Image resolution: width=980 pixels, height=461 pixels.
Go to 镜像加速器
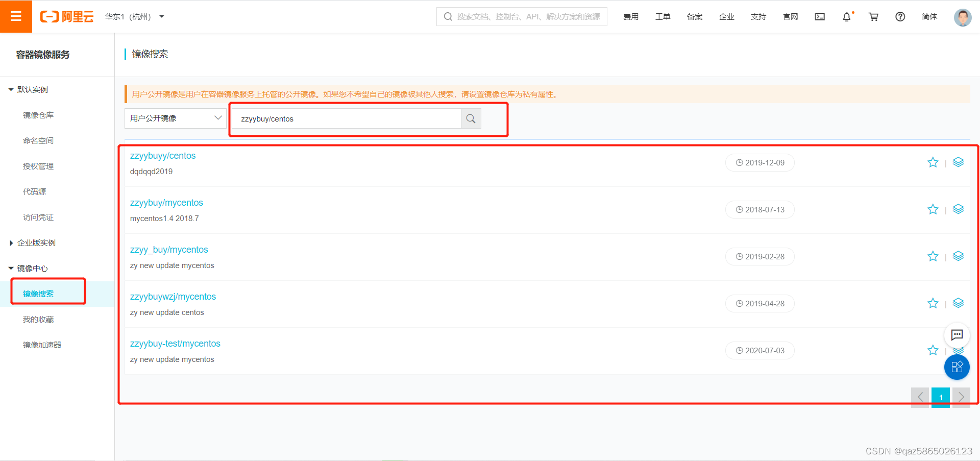coord(42,345)
